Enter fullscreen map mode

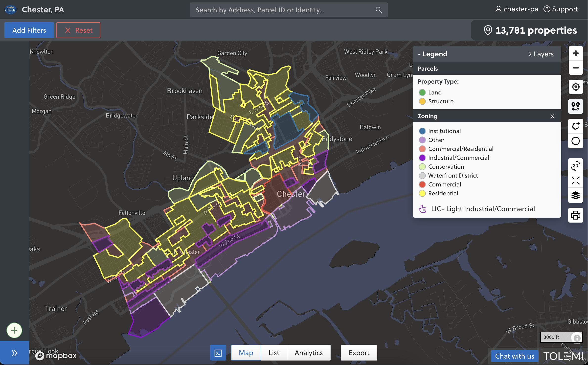(576, 181)
